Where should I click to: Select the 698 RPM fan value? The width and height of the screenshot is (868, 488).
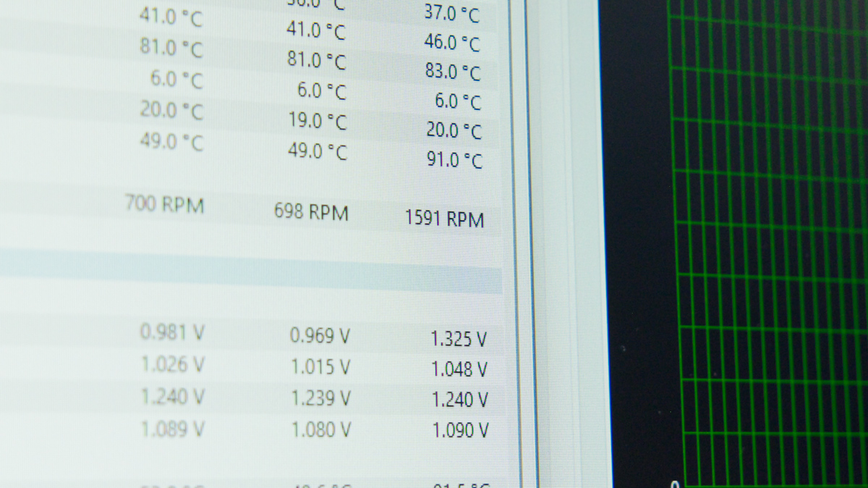(311, 213)
